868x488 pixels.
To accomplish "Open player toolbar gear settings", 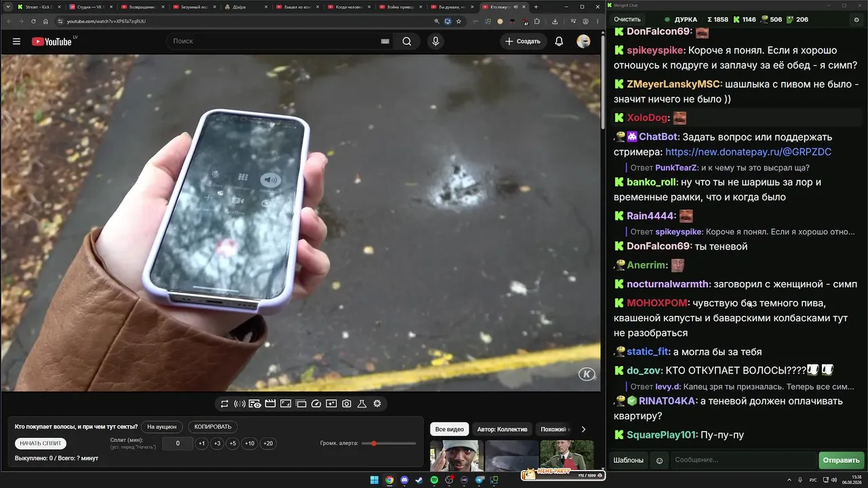I will 377,404.
